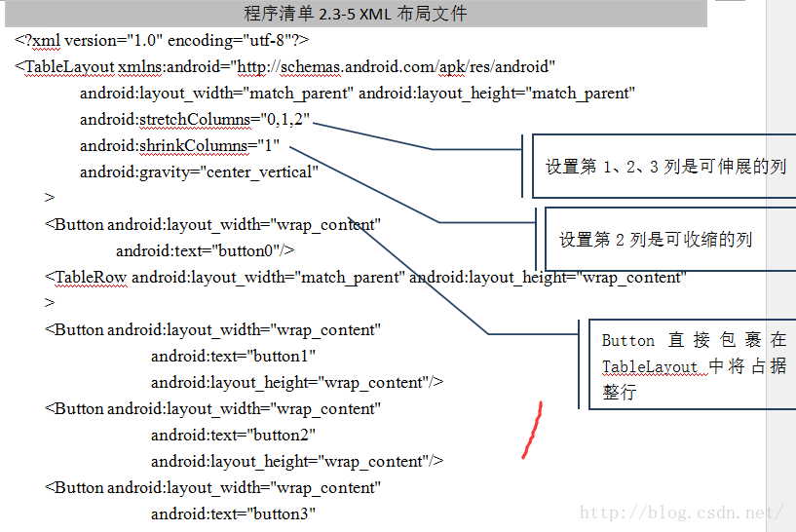The width and height of the screenshot is (796, 532).
Task: Click TableLayout's layout_width="match_parent" attribute
Action: (x=216, y=94)
